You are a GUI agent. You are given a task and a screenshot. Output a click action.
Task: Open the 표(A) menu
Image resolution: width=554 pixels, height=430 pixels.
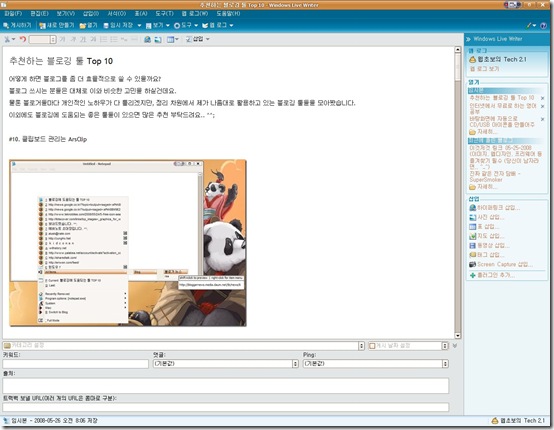coord(141,14)
